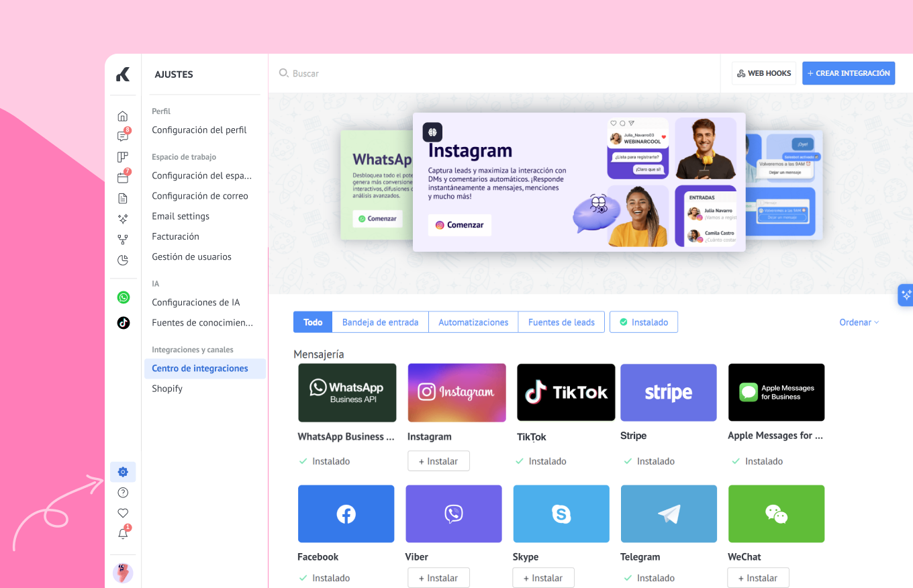Viewport: 913px width, 588px height.
Task: Click the Buscar search field
Action: pos(403,73)
